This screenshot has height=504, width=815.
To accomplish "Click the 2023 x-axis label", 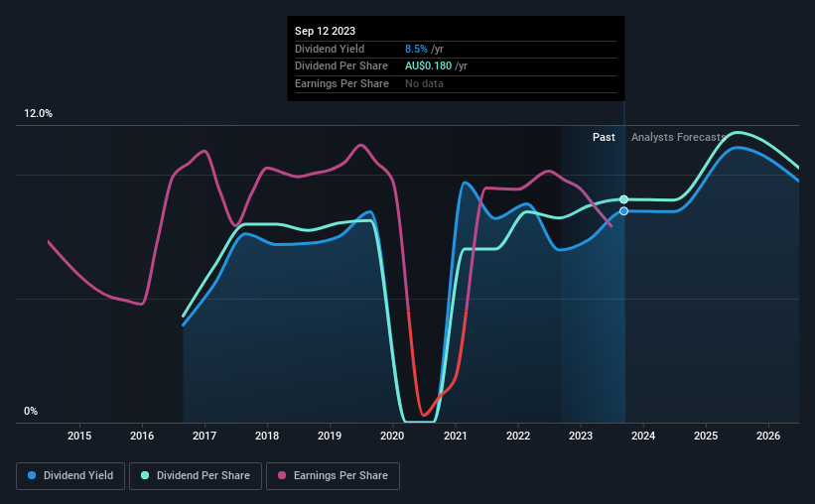I will point(581,436).
